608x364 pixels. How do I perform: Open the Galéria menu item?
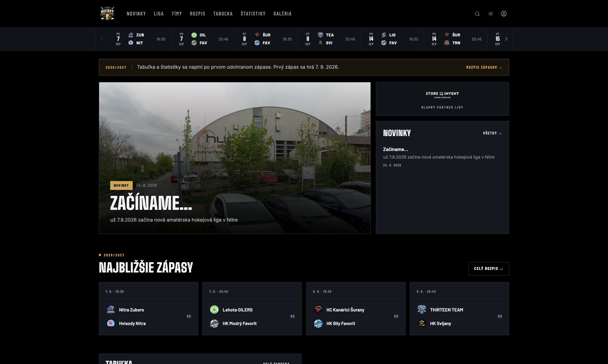(282, 14)
